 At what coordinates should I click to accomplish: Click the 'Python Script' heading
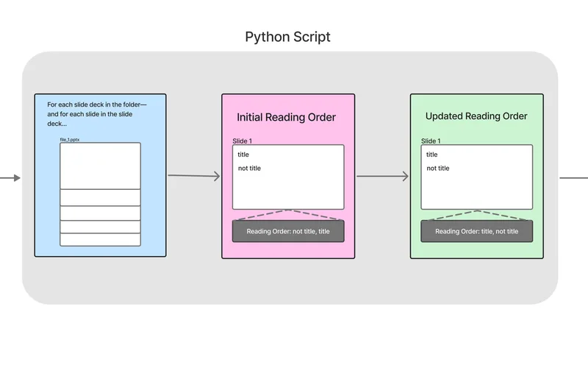(287, 37)
